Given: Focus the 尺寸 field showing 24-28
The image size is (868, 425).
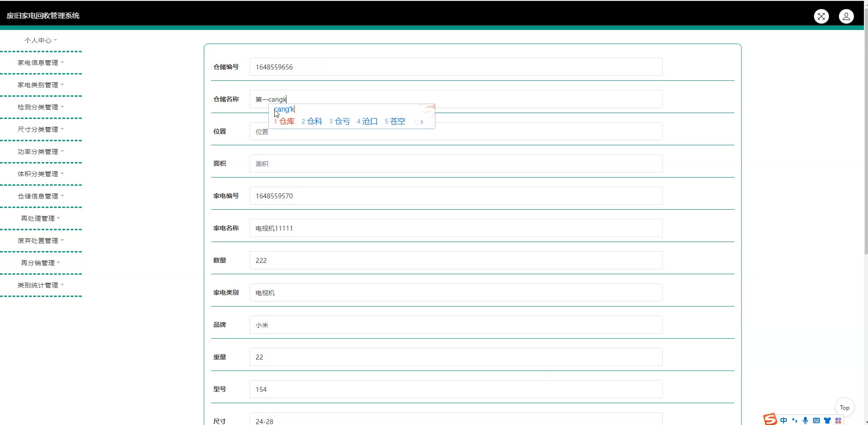Looking at the screenshot, I should pos(456,419).
